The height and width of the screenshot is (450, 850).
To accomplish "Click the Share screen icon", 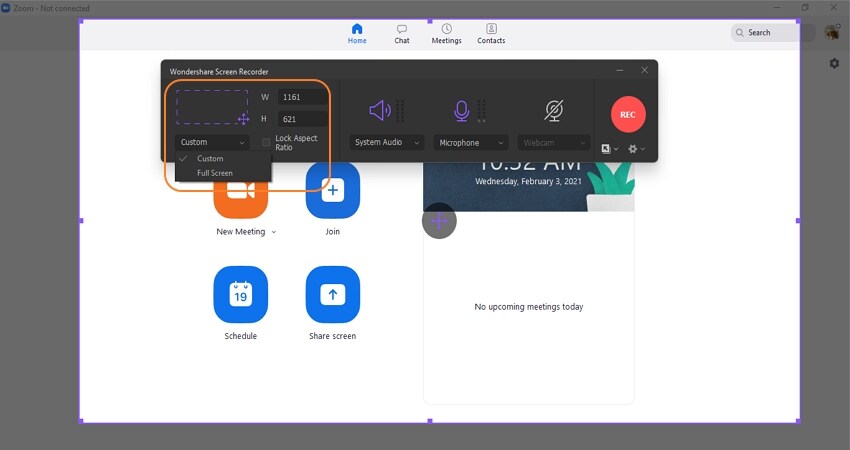I will 333,294.
